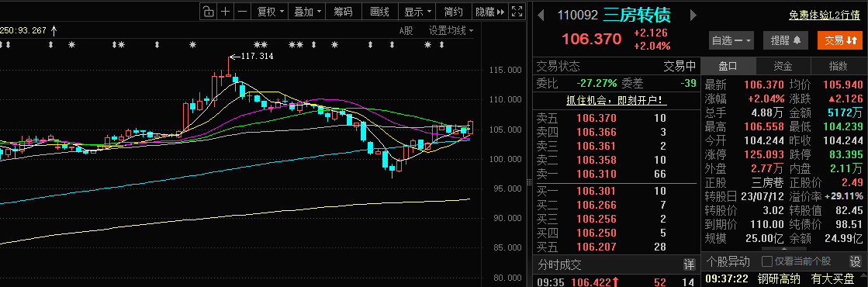Zoom out the K-line chart with minus

pyautogui.click(x=242, y=12)
